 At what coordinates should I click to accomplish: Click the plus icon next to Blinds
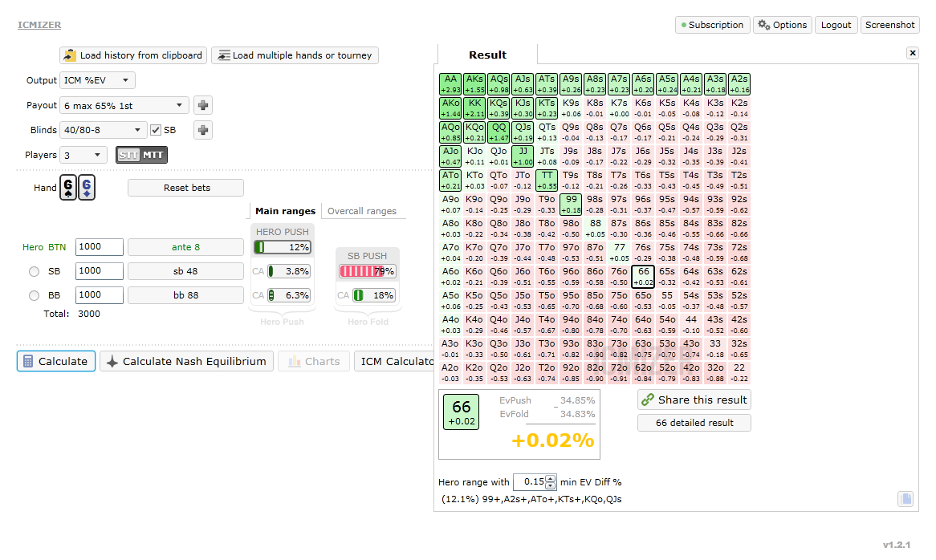(x=203, y=130)
